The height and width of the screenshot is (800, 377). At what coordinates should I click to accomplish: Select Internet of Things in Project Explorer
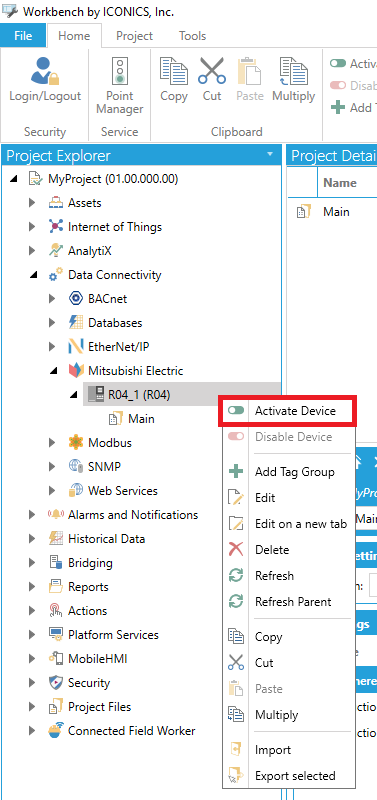[115, 227]
